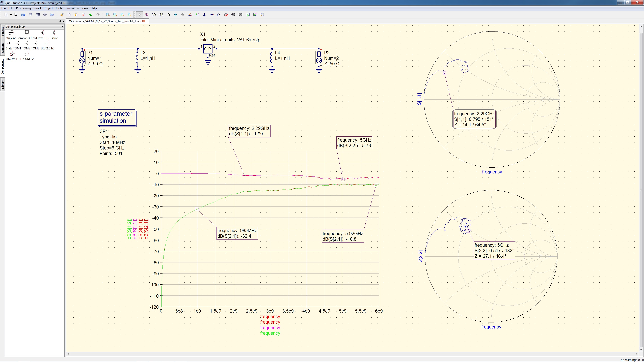Open the Simulation menu

(72, 8)
